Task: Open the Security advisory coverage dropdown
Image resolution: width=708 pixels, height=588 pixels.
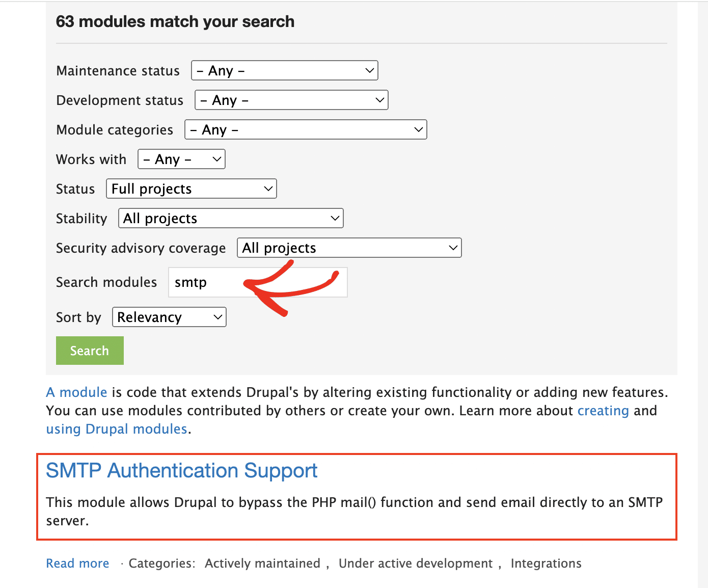Action: (x=349, y=248)
